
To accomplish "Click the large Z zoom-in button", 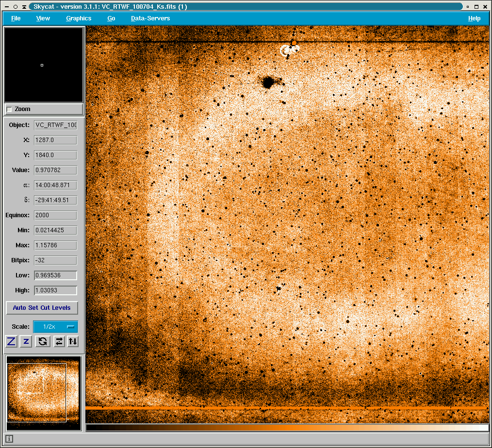I will [x=12, y=341].
